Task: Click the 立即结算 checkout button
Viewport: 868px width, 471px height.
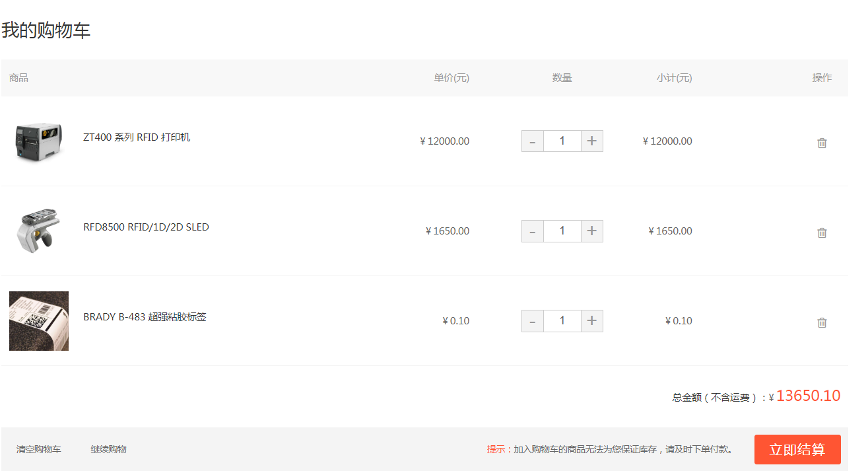Action: [x=797, y=450]
